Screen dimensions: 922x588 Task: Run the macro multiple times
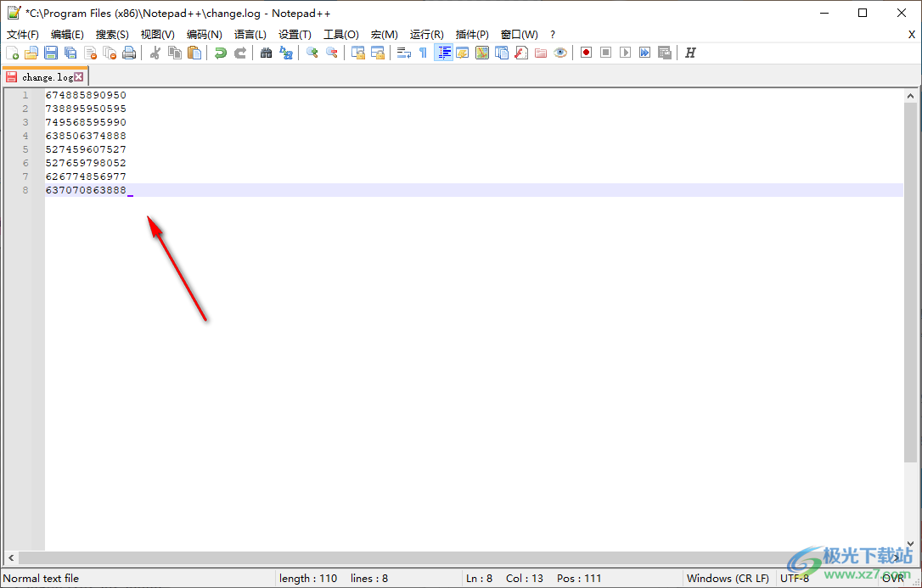click(x=645, y=53)
